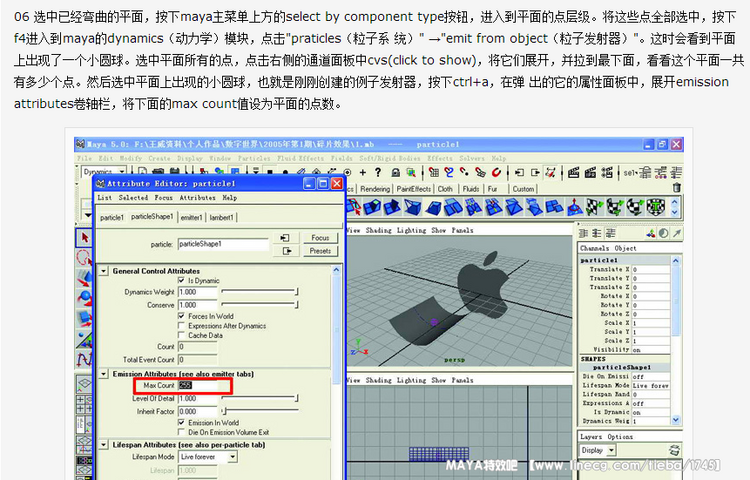Image resolution: width=750 pixels, height=480 pixels.
Task: Switch to particle1 tab
Action: coord(111,218)
